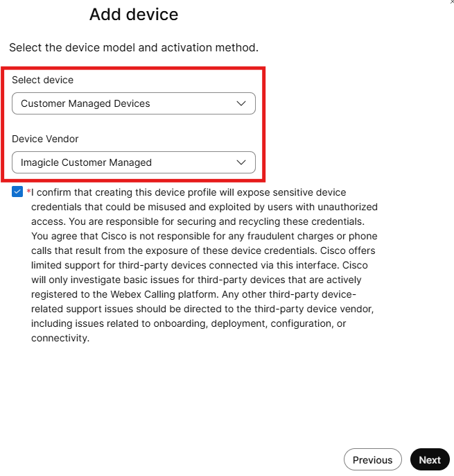Click the 'Customer Managed Devices' selected value
454x476 pixels.
pyautogui.click(x=85, y=103)
